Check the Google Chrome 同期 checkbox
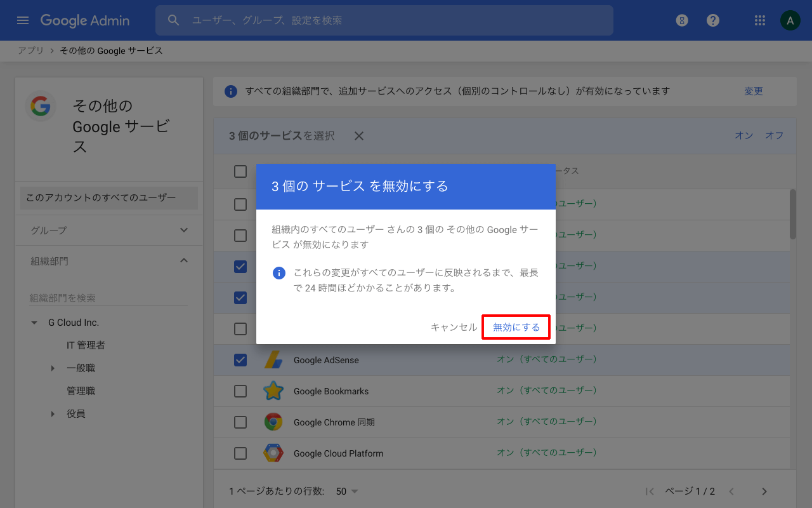812x508 pixels. point(240,422)
